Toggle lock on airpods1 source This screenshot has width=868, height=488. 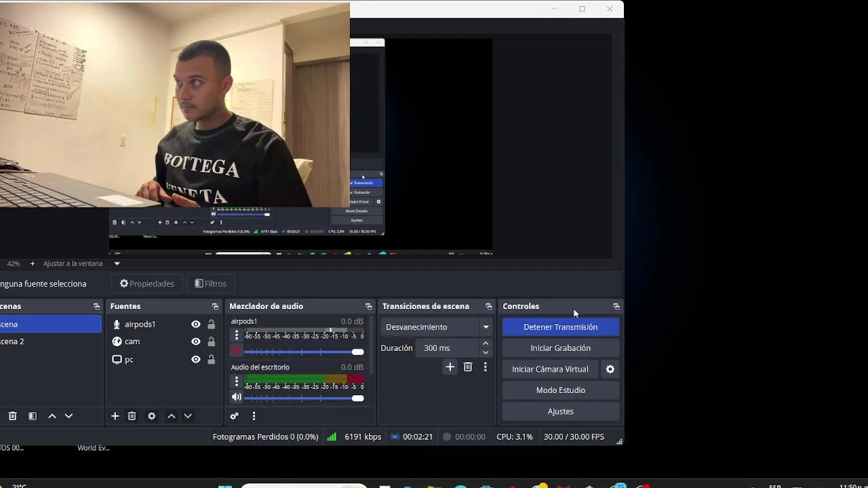point(211,325)
